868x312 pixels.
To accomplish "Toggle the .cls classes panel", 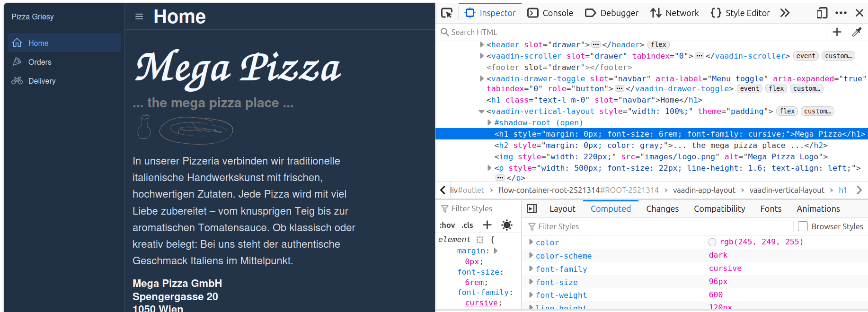I will [467, 225].
